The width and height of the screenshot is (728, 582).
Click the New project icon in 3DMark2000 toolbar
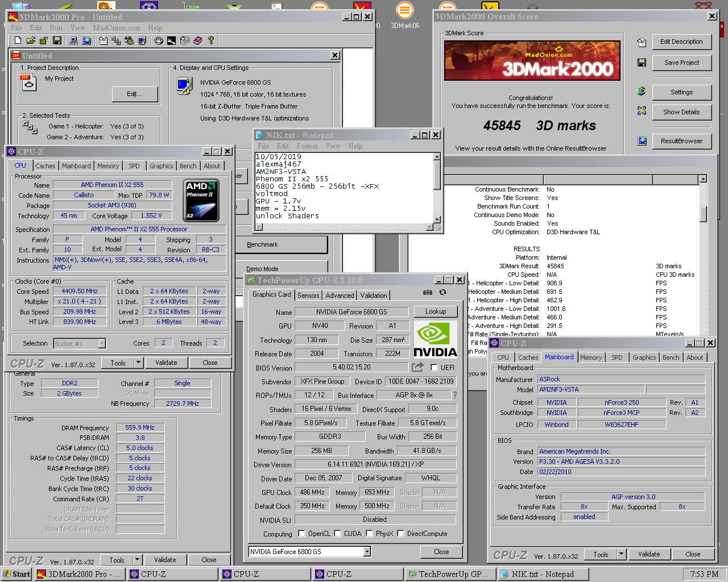18,40
